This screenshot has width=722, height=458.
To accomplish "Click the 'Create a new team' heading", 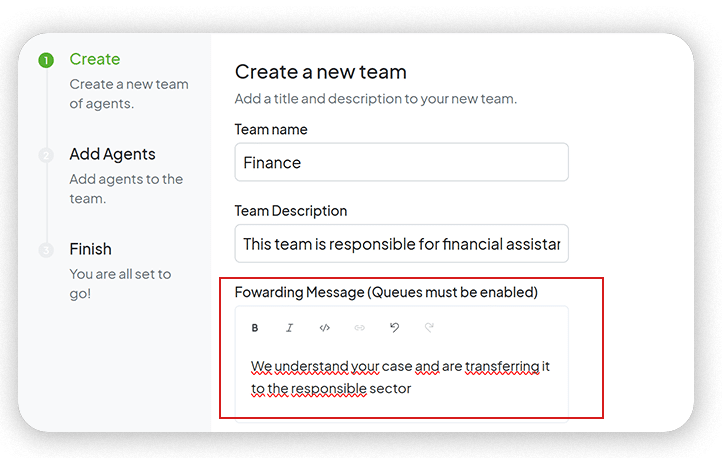I will (x=320, y=72).
